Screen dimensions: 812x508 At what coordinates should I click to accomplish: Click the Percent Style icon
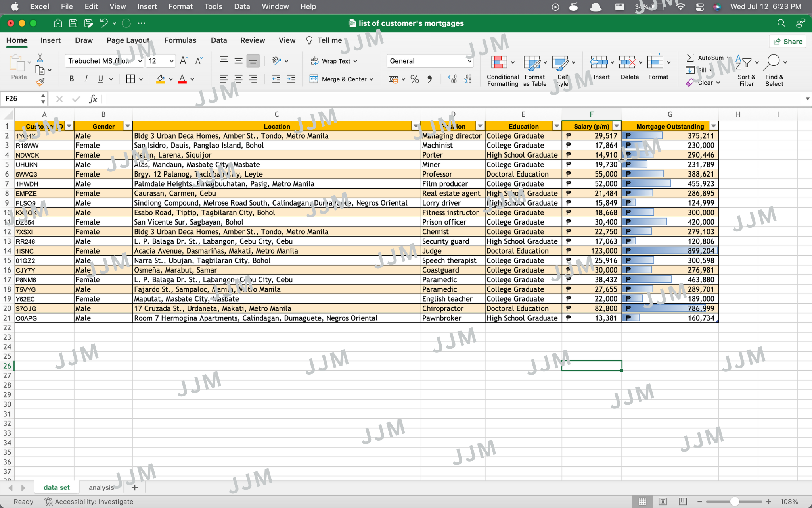pos(415,79)
